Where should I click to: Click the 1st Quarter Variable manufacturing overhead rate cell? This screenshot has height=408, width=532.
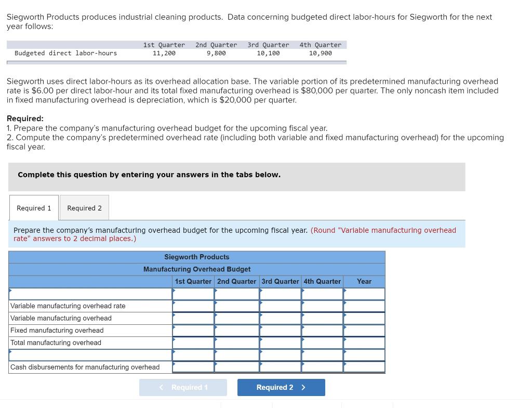(193, 306)
